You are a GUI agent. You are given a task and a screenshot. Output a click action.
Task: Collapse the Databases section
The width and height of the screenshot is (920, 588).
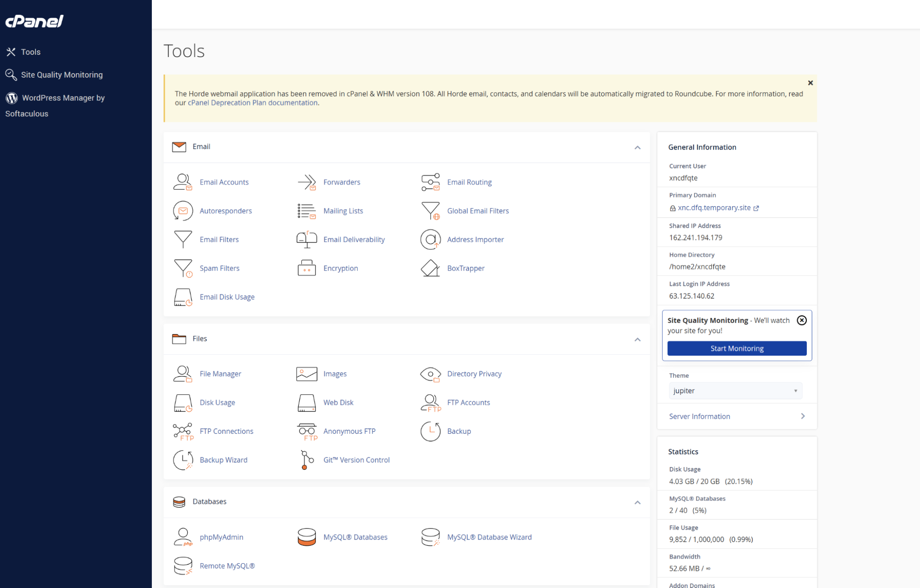[x=637, y=502]
